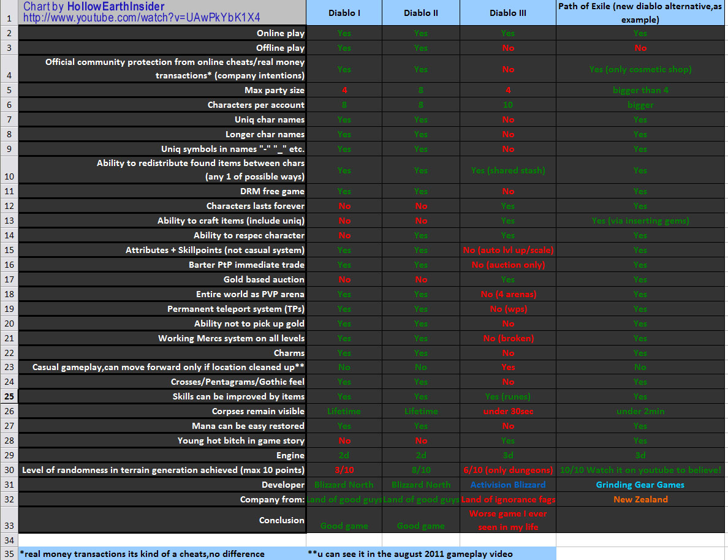Click the "No (auto lvl up/scale)" cell

(508, 250)
